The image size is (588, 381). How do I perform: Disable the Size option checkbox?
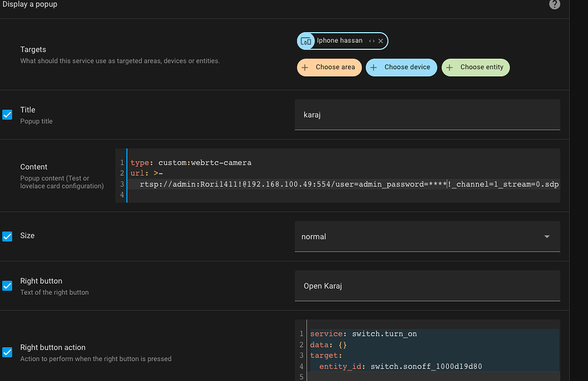coord(7,236)
